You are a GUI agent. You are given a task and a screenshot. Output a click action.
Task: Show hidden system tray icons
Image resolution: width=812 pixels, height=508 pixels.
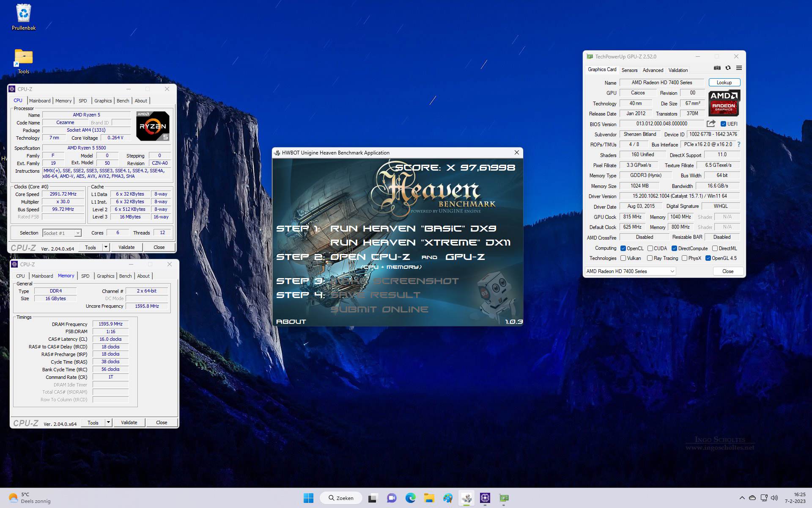(742, 498)
